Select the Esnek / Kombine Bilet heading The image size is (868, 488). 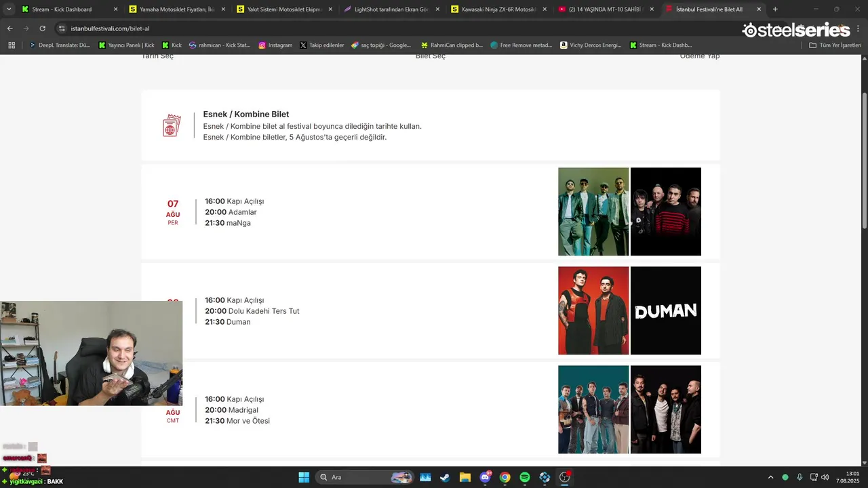pos(246,115)
